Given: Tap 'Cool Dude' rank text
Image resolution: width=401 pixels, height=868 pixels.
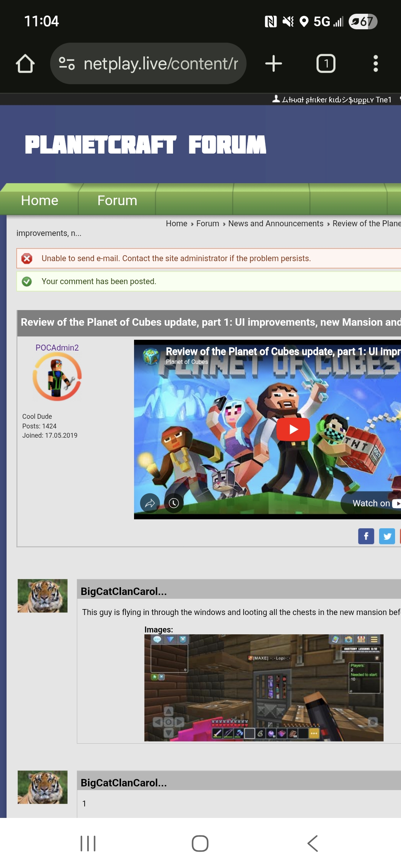Looking at the screenshot, I should coord(37,416).
